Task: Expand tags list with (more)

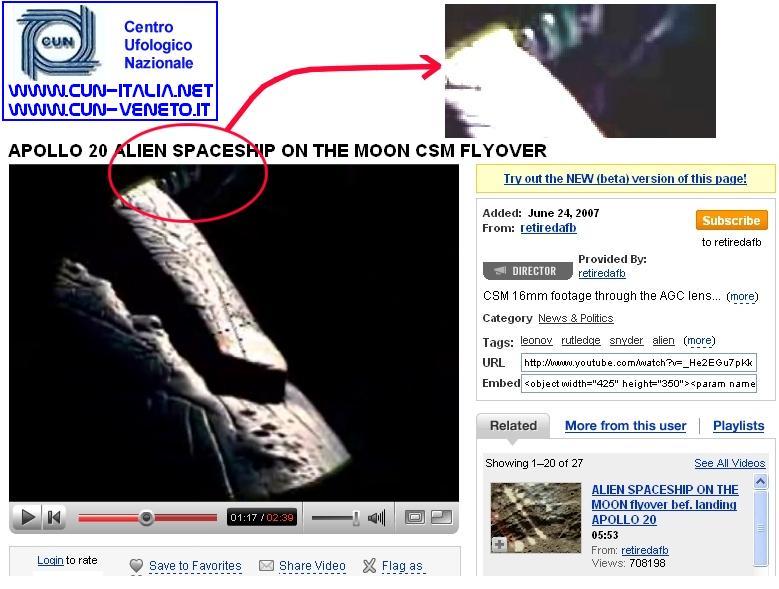Action: [699, 341]
